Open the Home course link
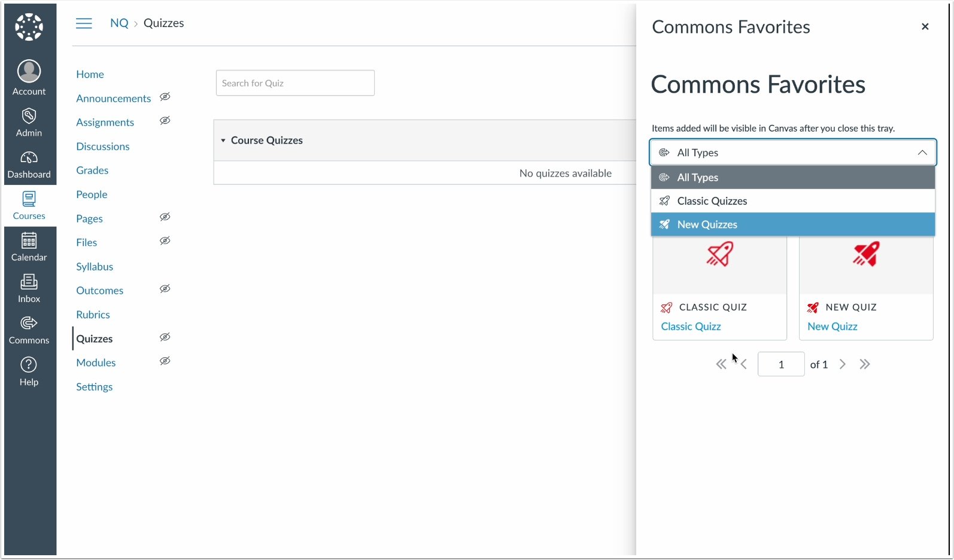The width and height of the screenshot is (954, 560). click(x=90, y=74)
